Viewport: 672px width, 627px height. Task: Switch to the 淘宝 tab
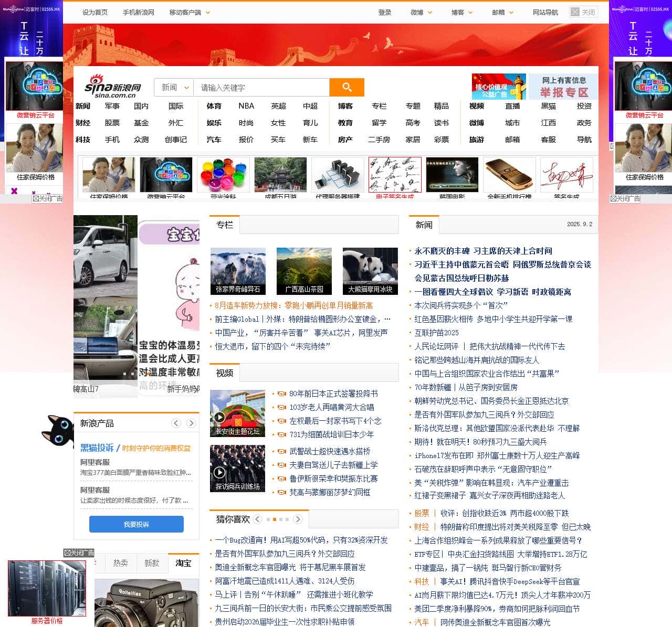tap(183, 563)
